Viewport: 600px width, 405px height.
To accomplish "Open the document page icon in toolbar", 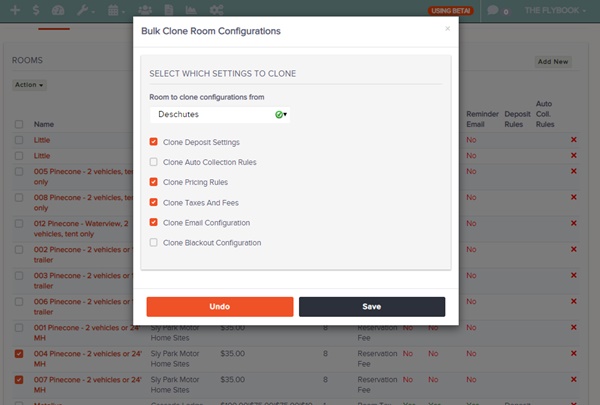I will pos(168,10).
